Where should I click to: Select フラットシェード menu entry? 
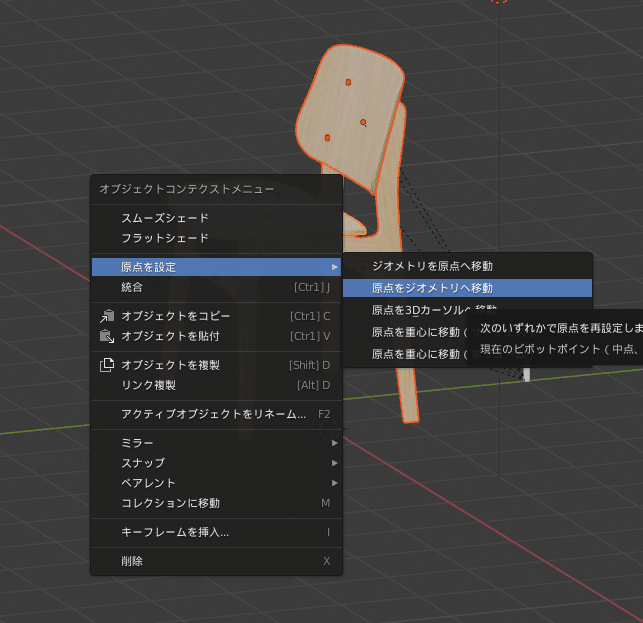[x=216, y=238]
